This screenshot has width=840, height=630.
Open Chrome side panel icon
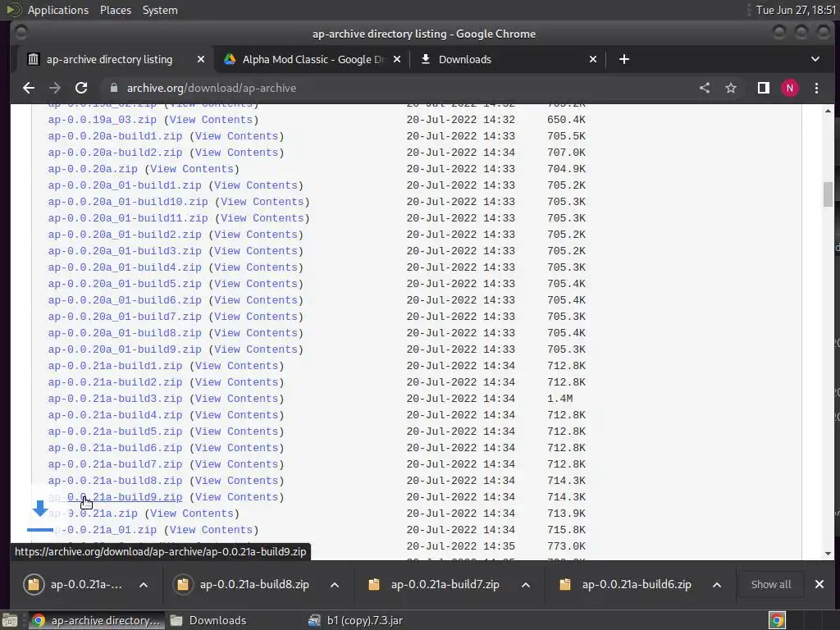(764, 88)
